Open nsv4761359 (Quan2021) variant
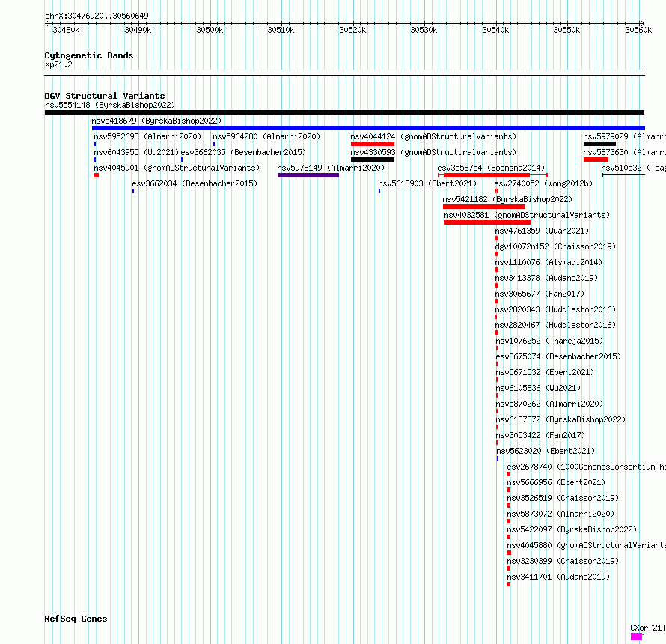This screenshot has width=666, height=644. [542, 231]
